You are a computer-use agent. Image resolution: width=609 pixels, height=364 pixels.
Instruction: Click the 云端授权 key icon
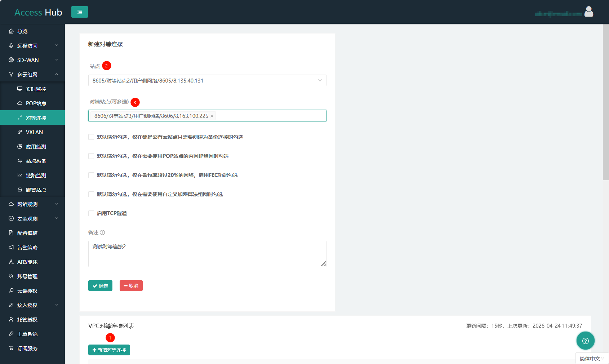[11, 291]
